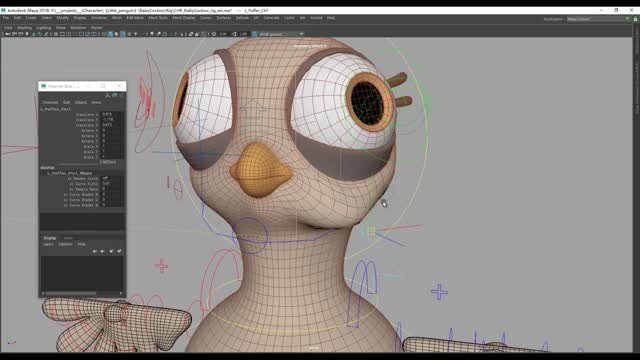640x360 pixels.
Task: Open the viewport Panels menu
Action: click(x=97, y=28)
